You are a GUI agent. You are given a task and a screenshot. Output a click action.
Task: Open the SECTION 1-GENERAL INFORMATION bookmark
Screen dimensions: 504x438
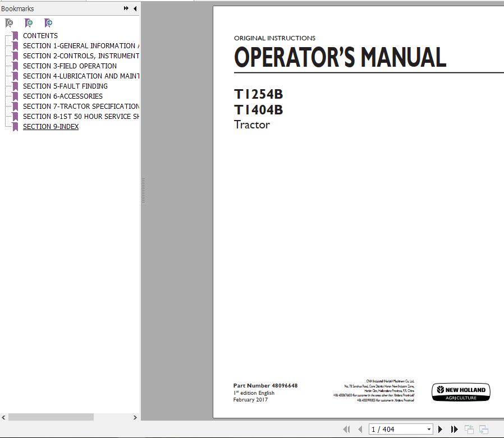pyautogui.click(x=81, y=45)
